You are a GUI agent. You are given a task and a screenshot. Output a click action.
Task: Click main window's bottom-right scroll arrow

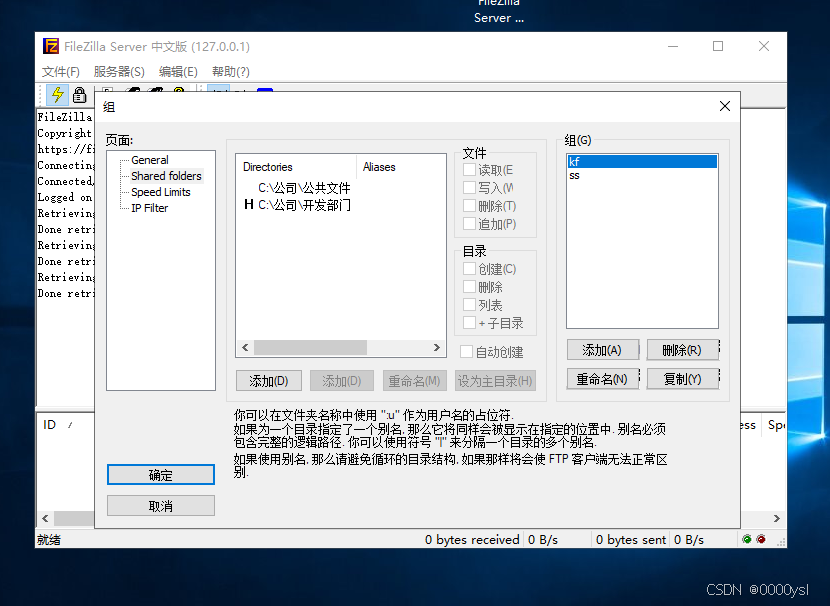click(x=777, y=518)
